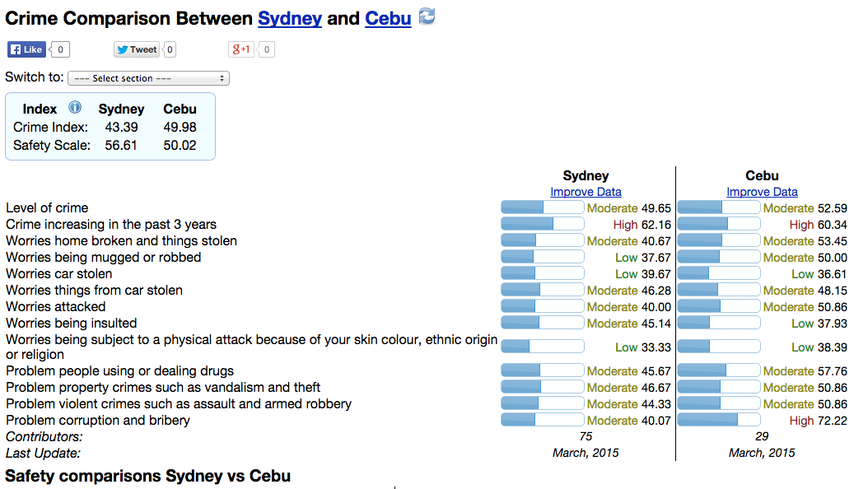Image resolution: width=868 pixels, height=489 pixels.
Task: Click the Google +1 count bubble
Action: pos(266,49)
